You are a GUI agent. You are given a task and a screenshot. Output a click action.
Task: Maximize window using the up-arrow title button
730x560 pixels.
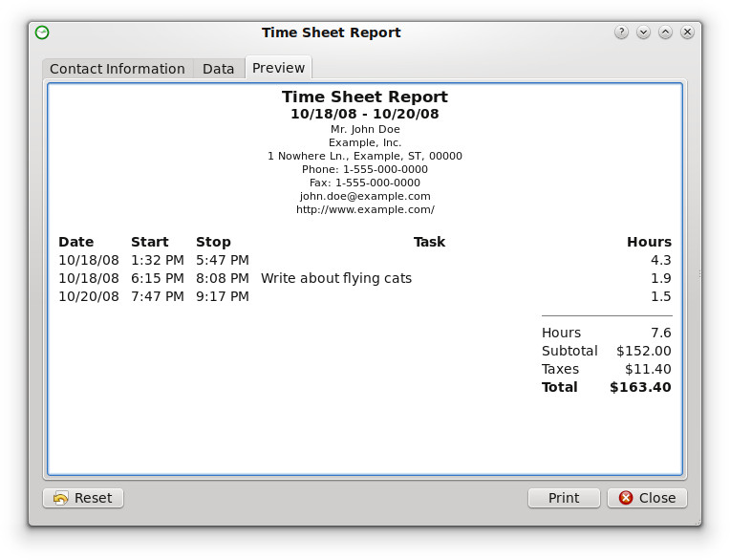tap(665, 32)
